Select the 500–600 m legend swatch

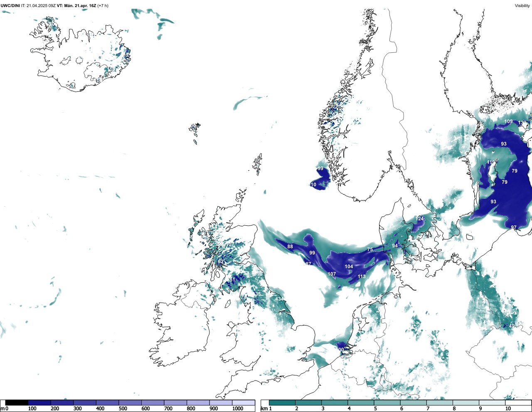130,402
